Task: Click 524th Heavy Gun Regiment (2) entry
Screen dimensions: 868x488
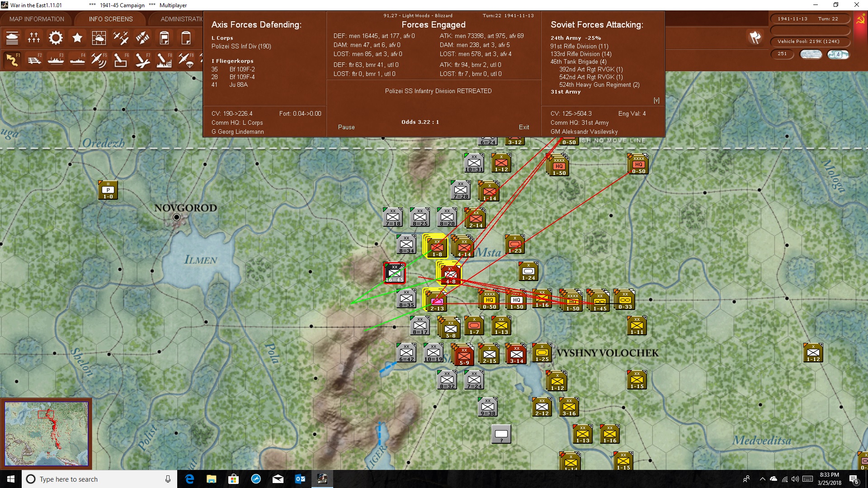Action: pos(599,84)
